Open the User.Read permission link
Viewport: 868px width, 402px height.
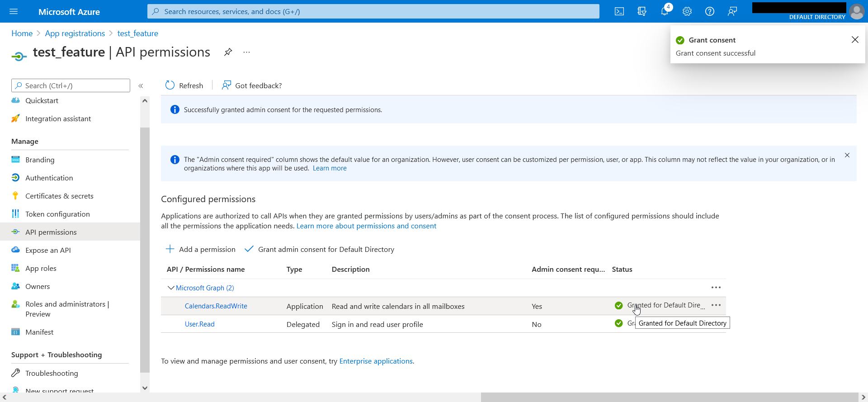click(x=200, y=324)
